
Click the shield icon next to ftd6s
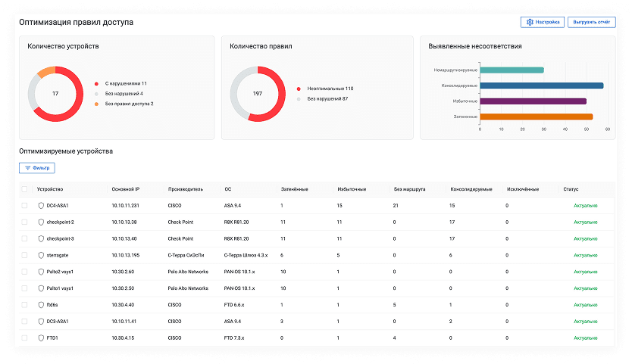[x=41, y=305]
